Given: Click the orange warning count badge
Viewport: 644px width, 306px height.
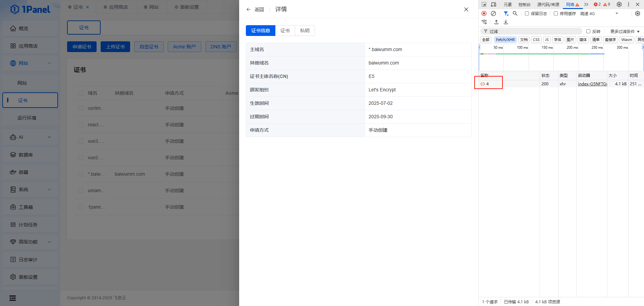Looking at the screenshot, I should [607, 4].
